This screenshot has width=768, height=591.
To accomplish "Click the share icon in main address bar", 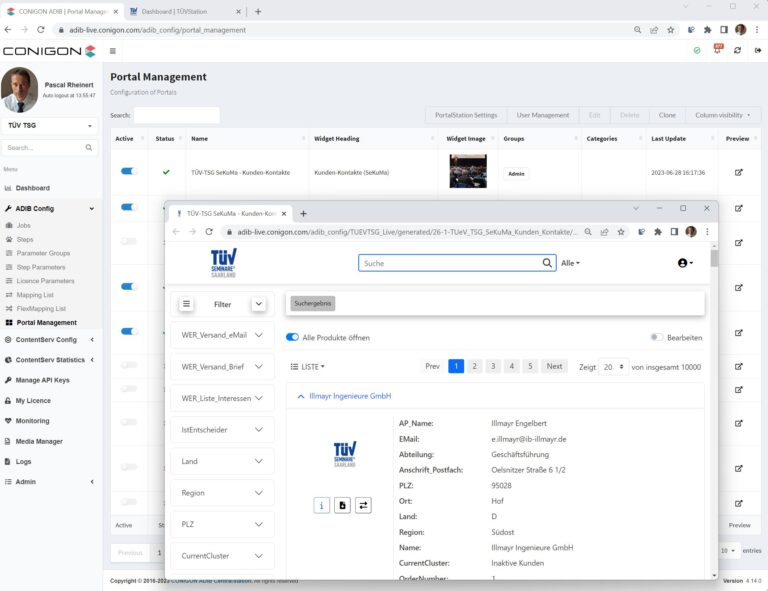I will 654,30.
